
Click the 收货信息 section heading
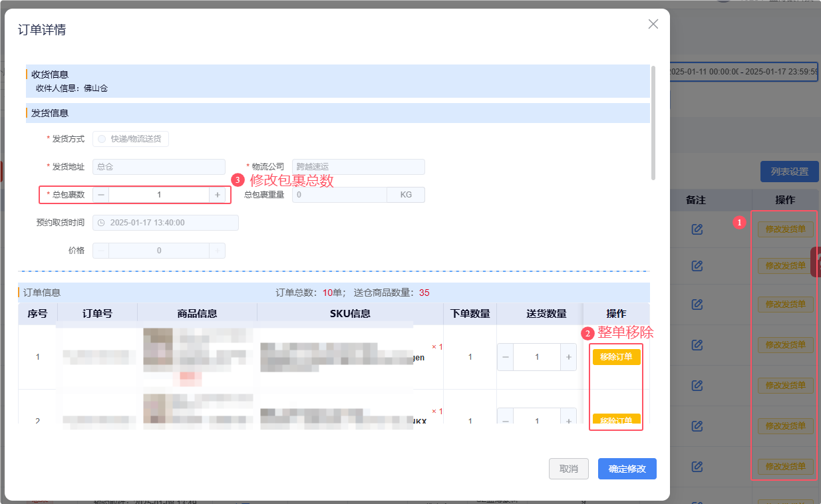50,74
